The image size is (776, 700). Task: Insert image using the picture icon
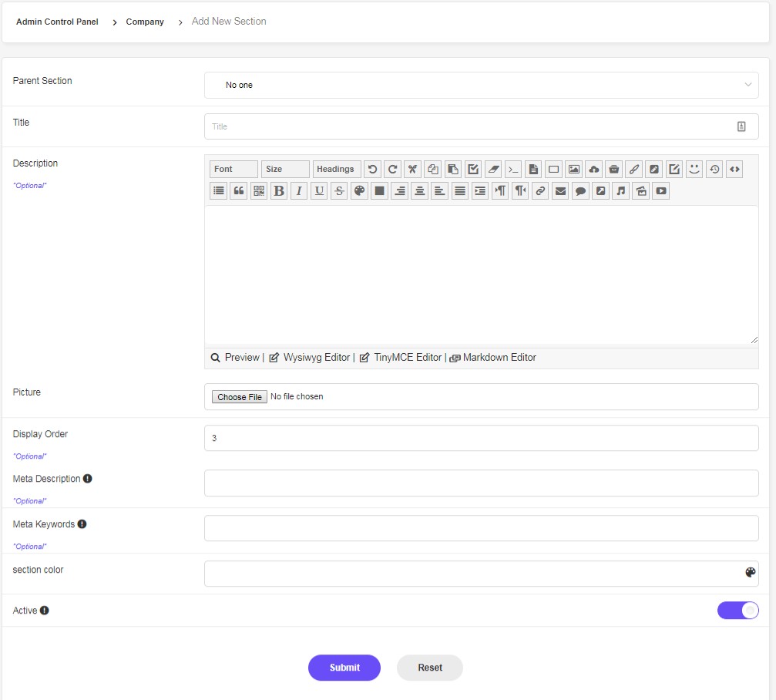[573, 170]
